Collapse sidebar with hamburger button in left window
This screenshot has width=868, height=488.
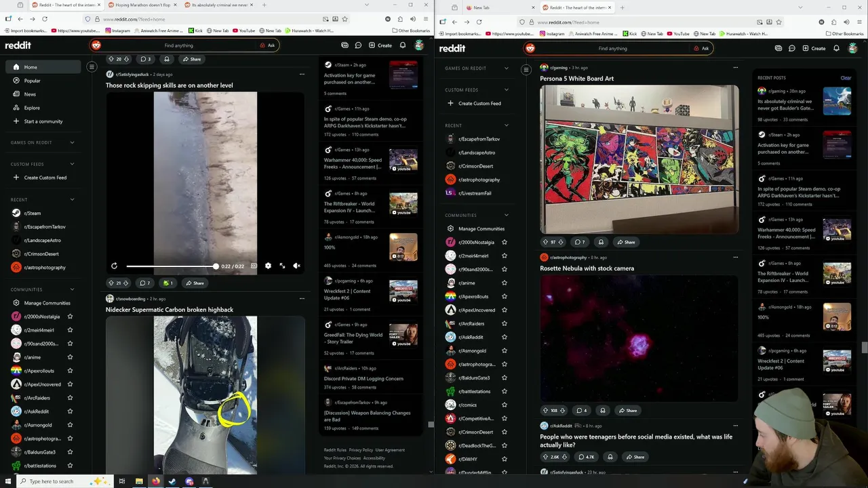tap(92, 66)
